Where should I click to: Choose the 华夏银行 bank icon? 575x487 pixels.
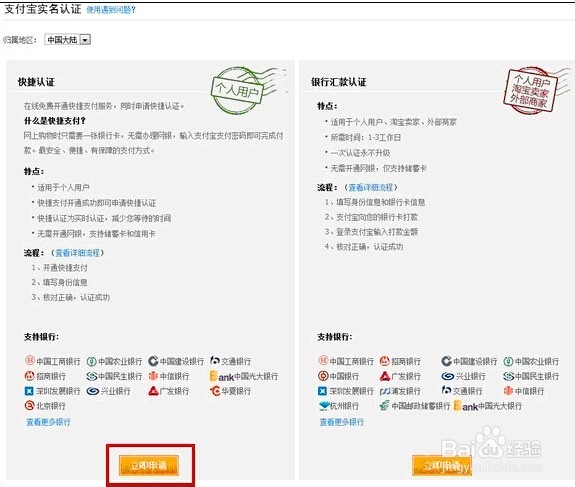[x=215, y=391]
